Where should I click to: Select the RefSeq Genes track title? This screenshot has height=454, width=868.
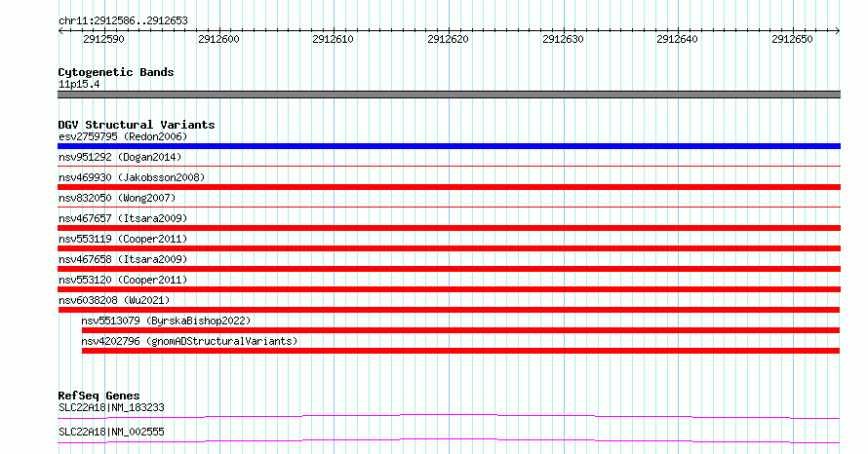tap(99, 396)
